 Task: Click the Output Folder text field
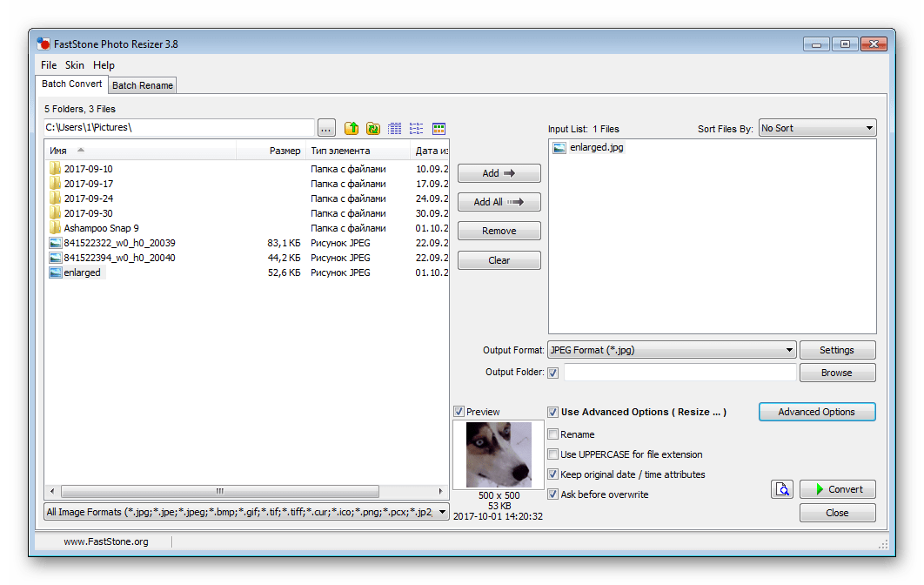coord(680,373)
